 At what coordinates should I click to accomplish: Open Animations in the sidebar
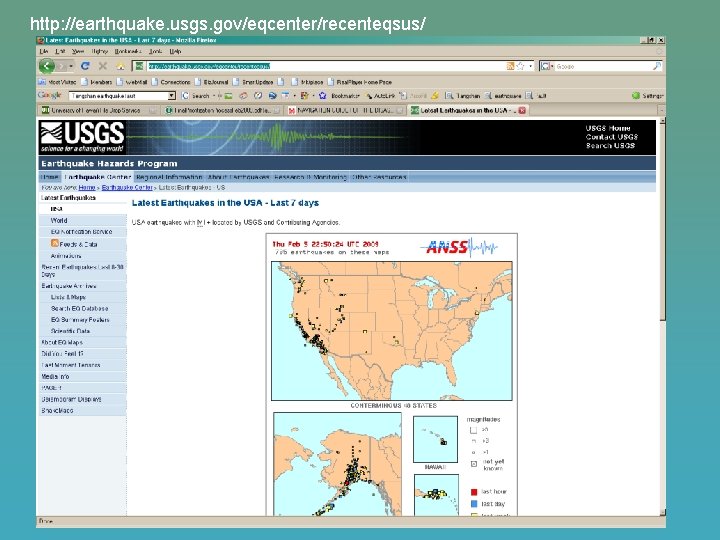pyautogui.click(x=83, y=256)
